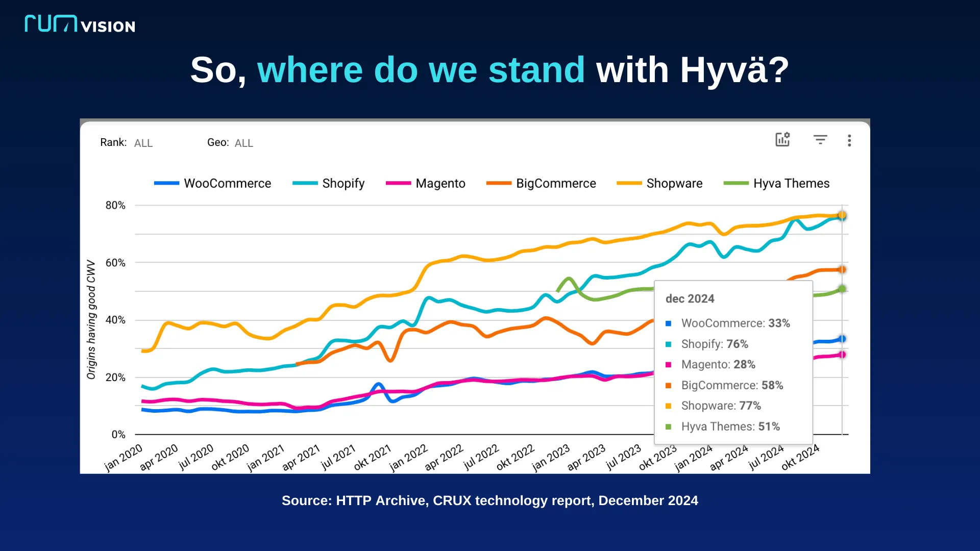
Task: Click the BigCommerce orange endpoint dot
Action: point(842,269)
